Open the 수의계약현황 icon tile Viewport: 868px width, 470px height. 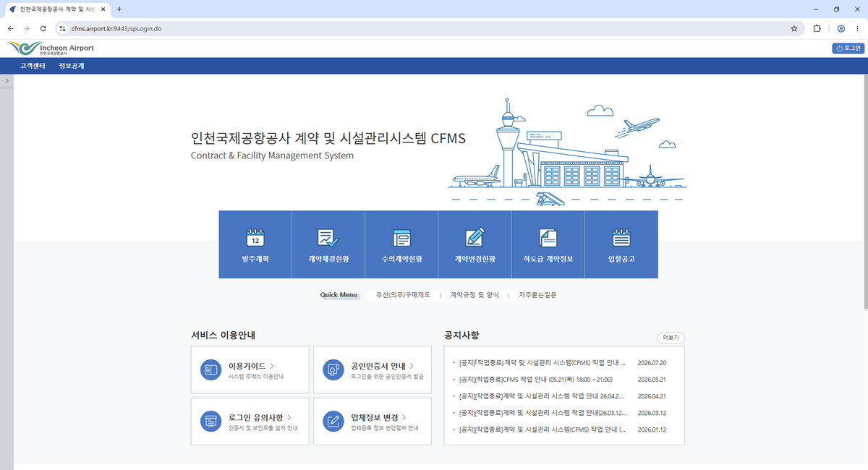(401, 244)
